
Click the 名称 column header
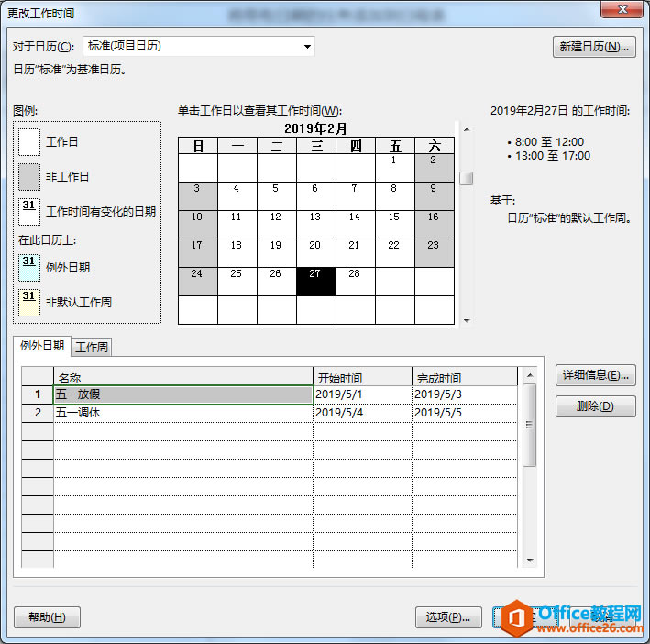pyautogui.click(x=183, y=377)
